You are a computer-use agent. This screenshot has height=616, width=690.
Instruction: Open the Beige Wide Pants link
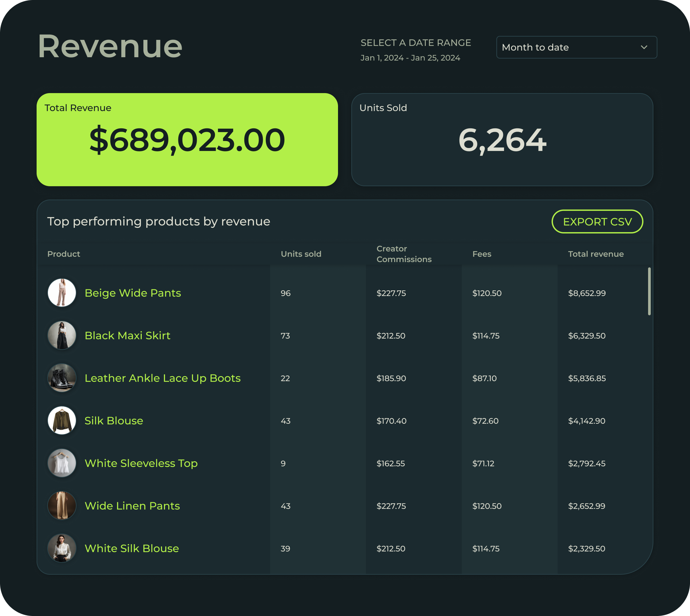pyautogui.click(x=133, y=293)
